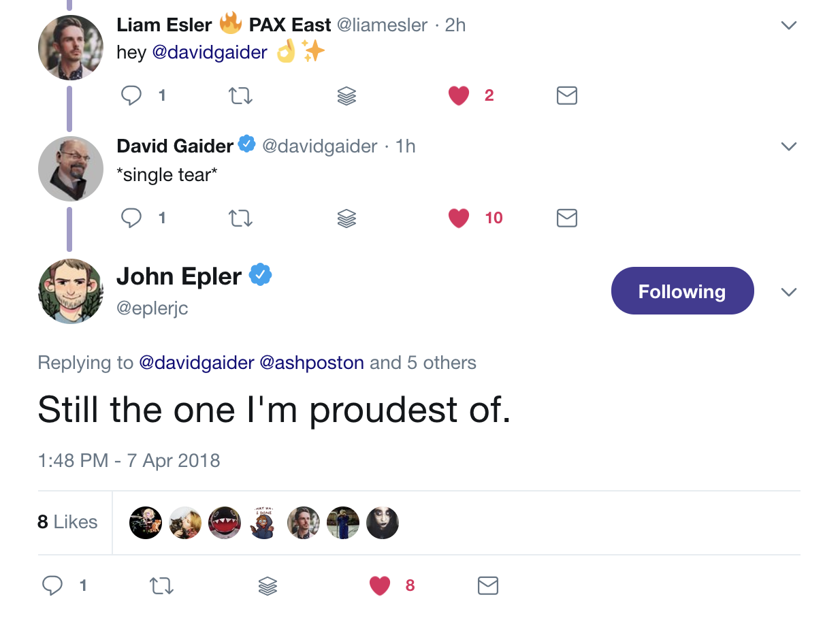Reply to David Gaider's single tear tweet

[131, 218]
